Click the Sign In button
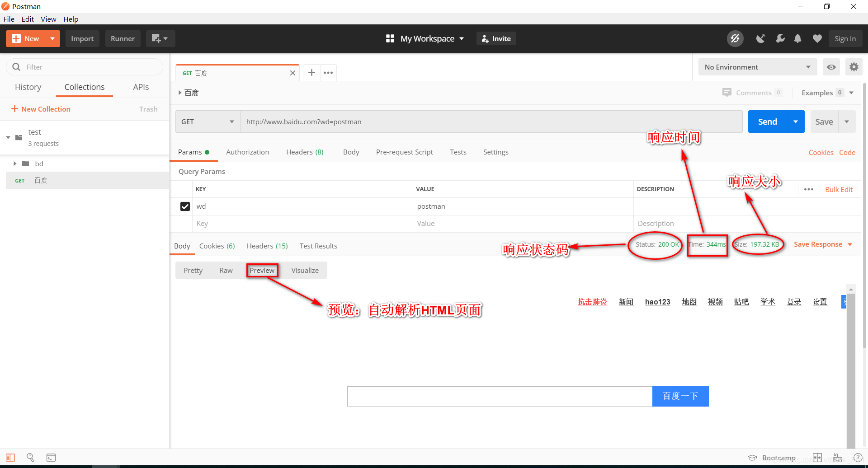This screenshot has width=868, height=468. [845, 39]
